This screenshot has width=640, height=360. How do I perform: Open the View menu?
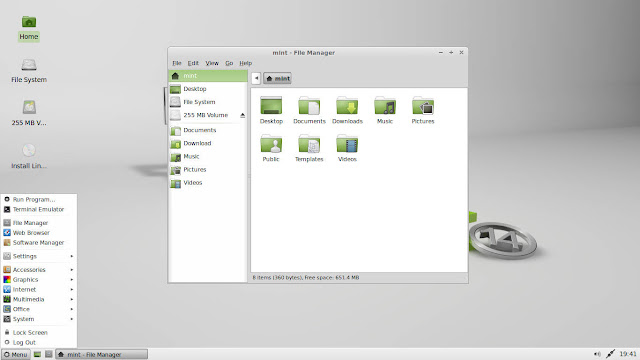212,63
